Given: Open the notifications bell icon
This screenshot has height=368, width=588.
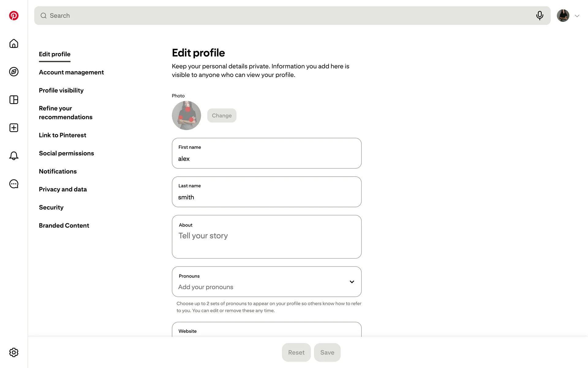Looking at the screenshot, I should pos(14,156).
